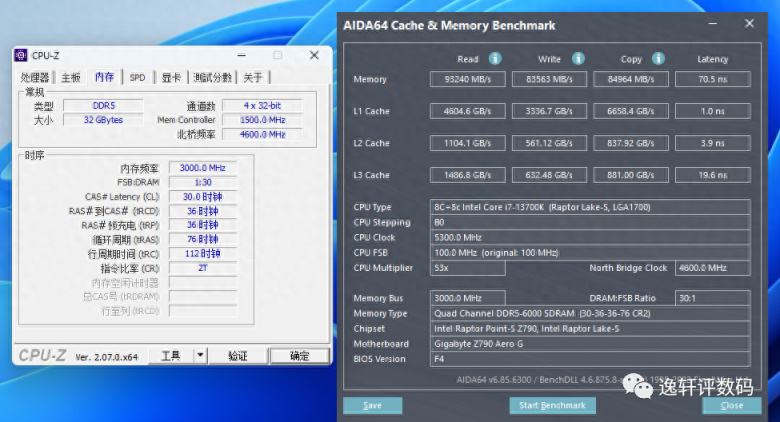Open the 工具 dropdown arrow in CPU-Z
Image resolution: width=780 pixels, height=422 pixels.
tap(200, 355)
